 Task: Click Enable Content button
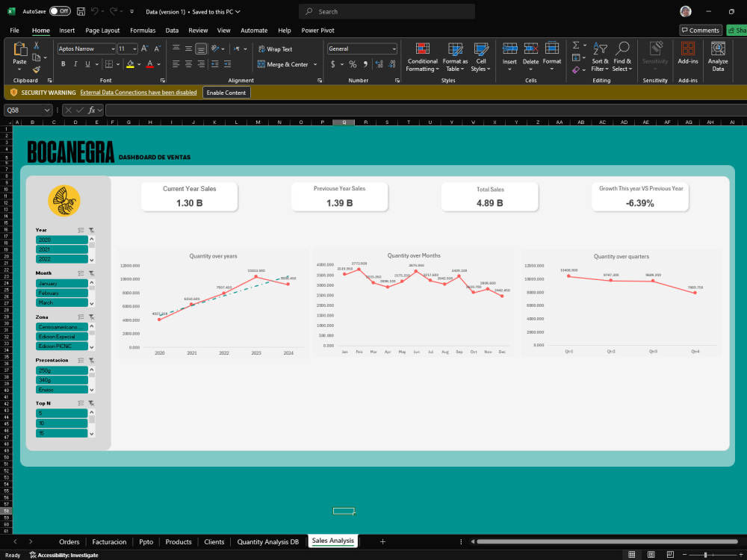coord(226,93)
